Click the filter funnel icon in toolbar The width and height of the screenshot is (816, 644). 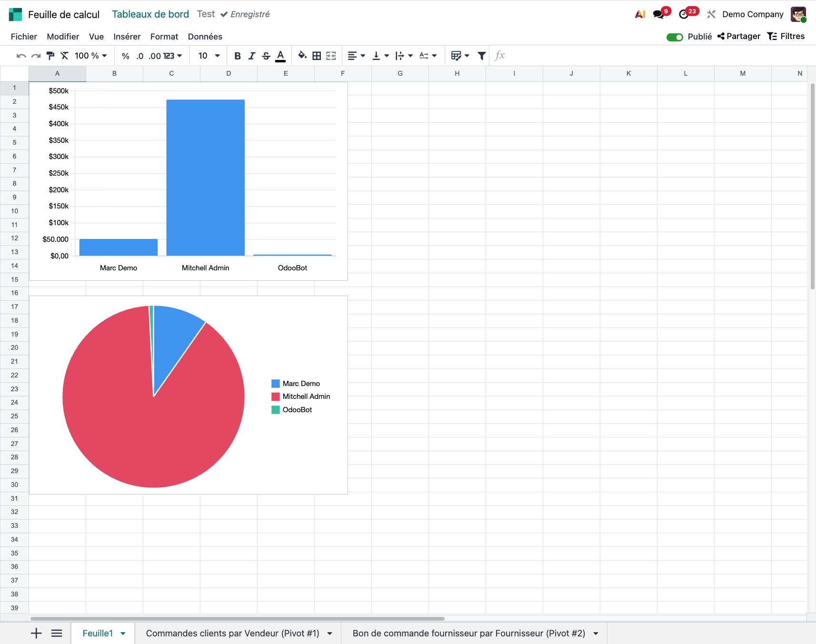(x=482, y=56)
